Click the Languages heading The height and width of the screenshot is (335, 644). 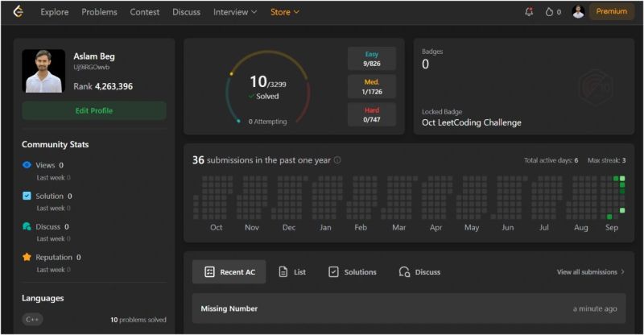click(x=43, y=298)
